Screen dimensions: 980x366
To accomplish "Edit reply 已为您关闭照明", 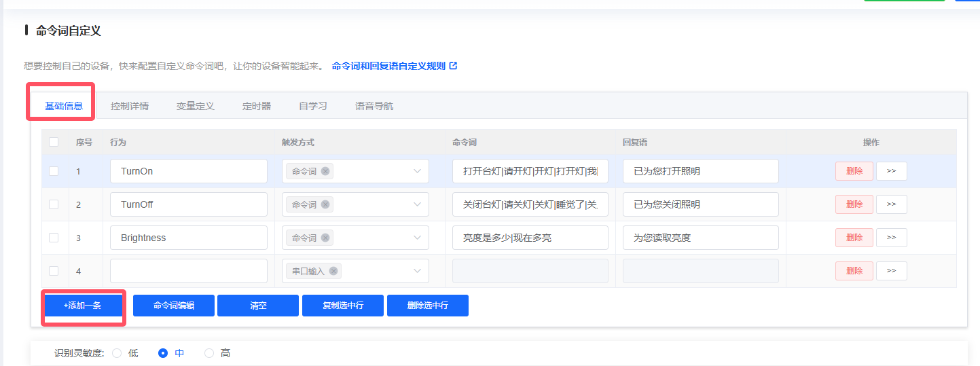I will click(701, 204).
